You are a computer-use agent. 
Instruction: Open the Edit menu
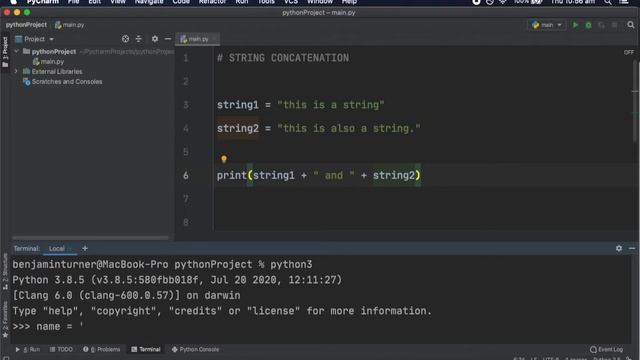(x=94, y=2)
